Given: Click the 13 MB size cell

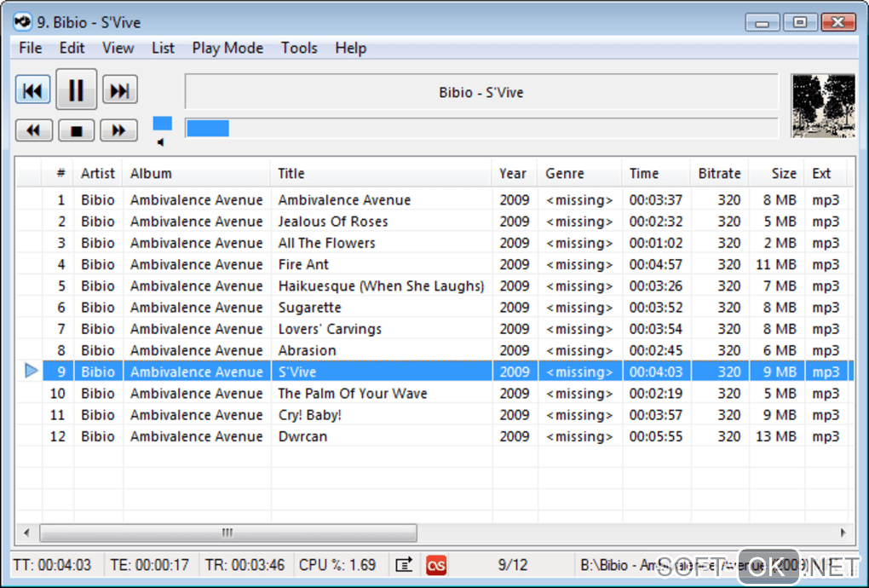Looking at the screenshot, I should [x=776, y=436].
